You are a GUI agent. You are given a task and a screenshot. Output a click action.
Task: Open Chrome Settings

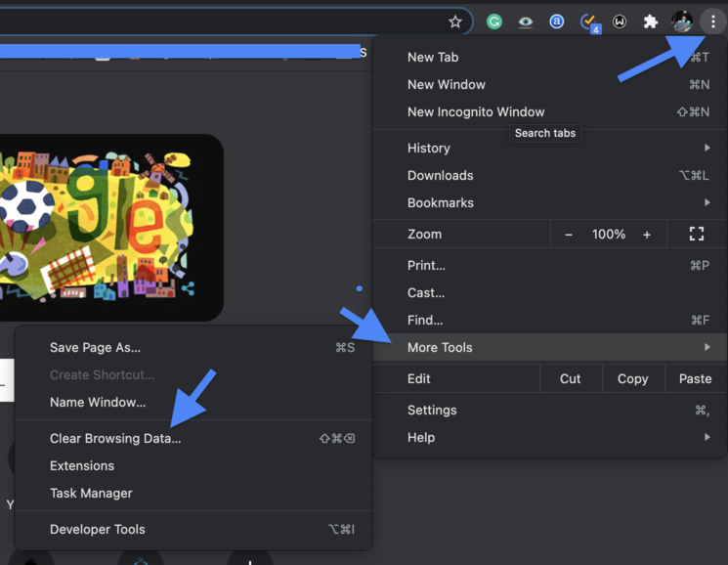pyautogui.click(x=550, y=410)
